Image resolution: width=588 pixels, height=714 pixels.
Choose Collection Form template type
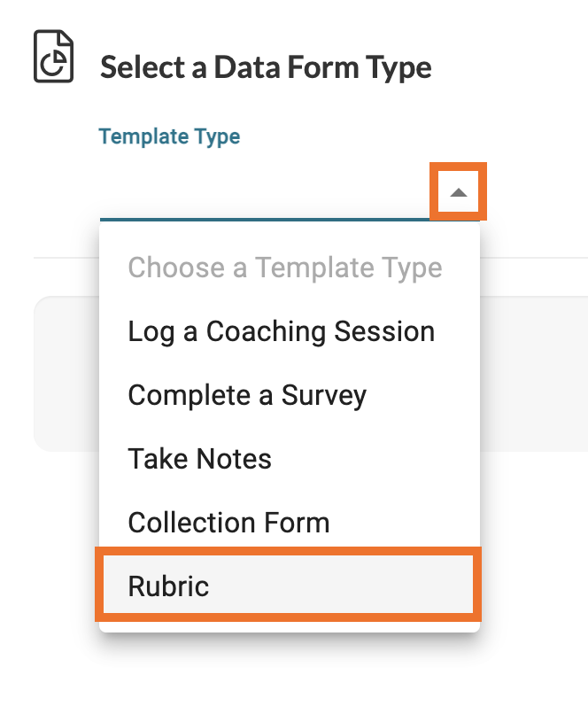228,523
